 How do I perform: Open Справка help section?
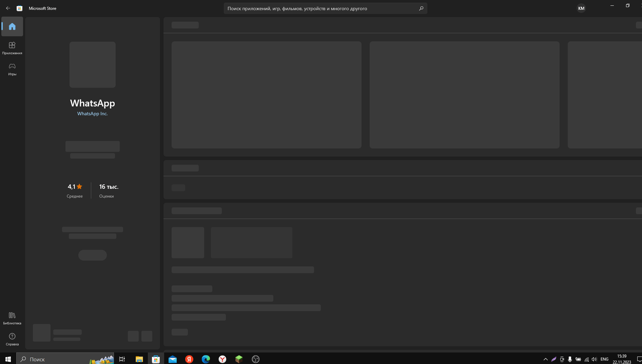(12, 339)
